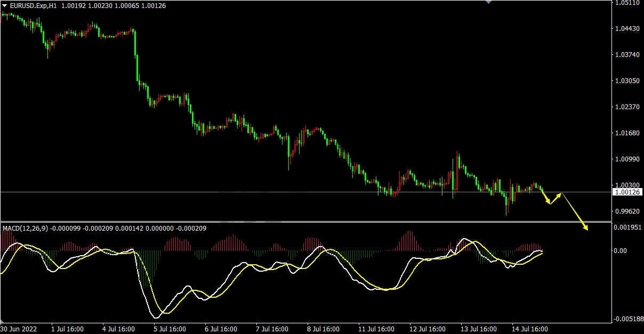Click the 1.05110 price scale label

[x=627, y=3]
